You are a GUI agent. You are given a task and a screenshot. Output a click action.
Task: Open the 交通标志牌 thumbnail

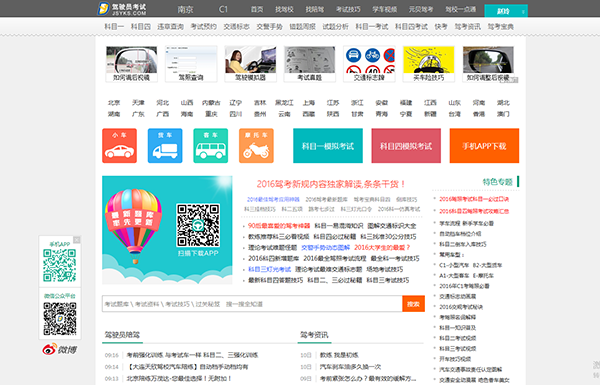click(369, 64)
